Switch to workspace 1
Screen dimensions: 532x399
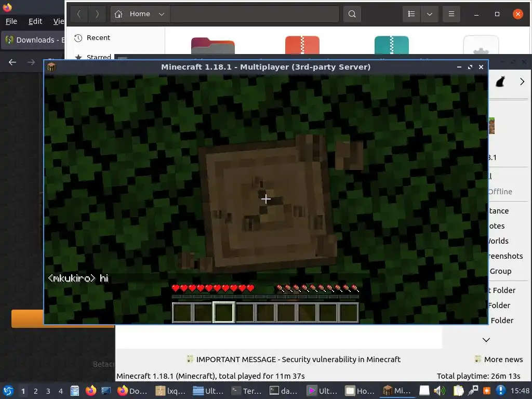(x=23, y=391)
